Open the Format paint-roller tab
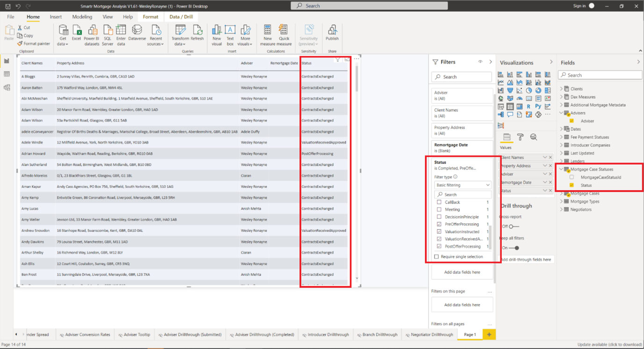644x349 pixels. coord(520,137)
